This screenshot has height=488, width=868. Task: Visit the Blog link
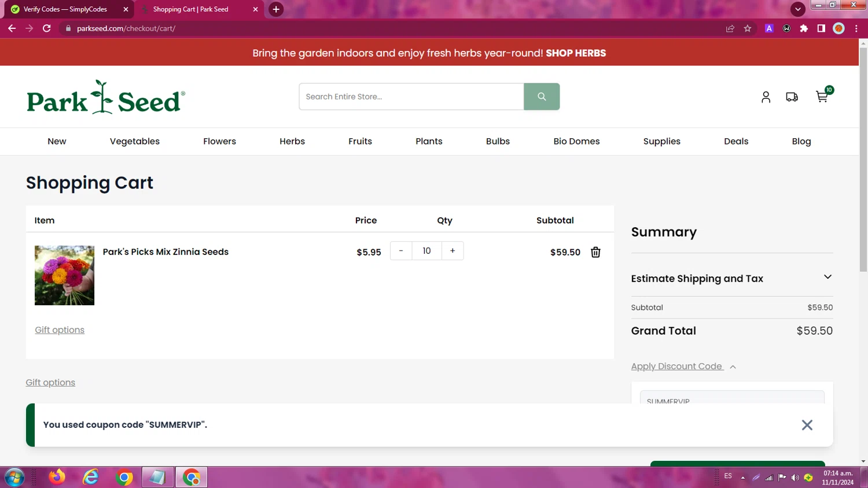pos(801,142)
